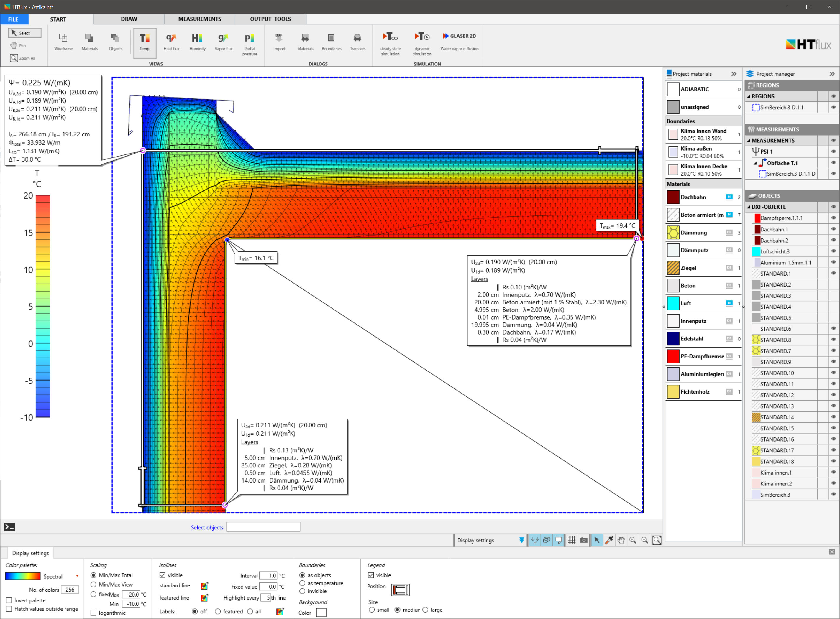Toggle the isolines display icon

(x=547, y=540)
